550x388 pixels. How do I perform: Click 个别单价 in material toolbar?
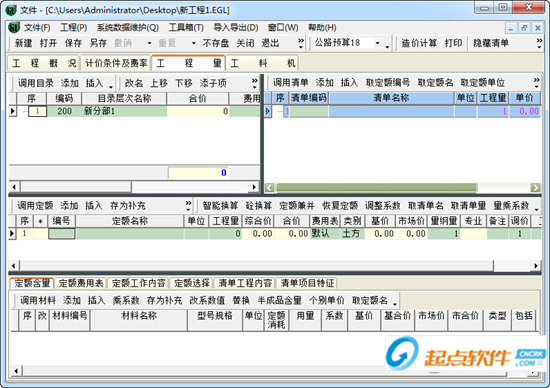pos(327,300)
